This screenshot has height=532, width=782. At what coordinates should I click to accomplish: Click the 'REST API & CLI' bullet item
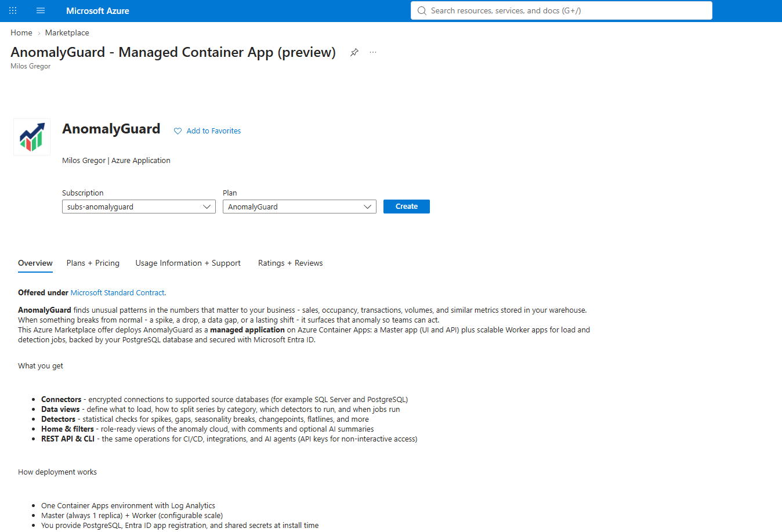[x=229, y=439]
